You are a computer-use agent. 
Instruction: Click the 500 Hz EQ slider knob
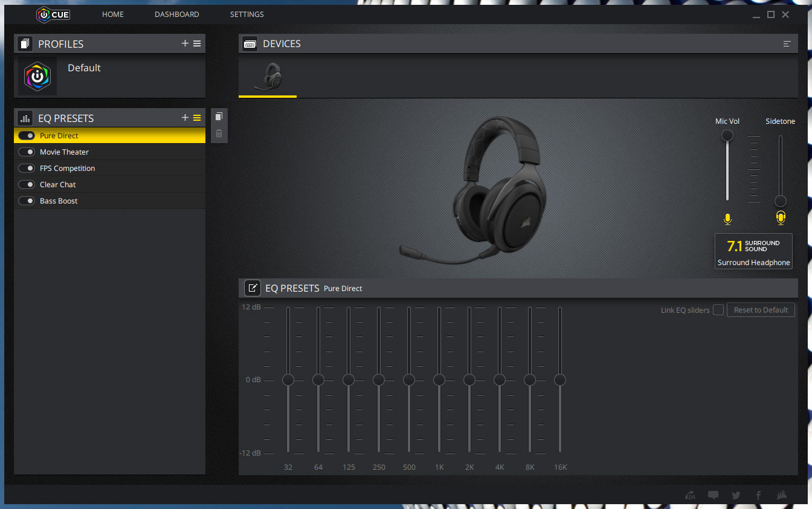coord(409,380)
